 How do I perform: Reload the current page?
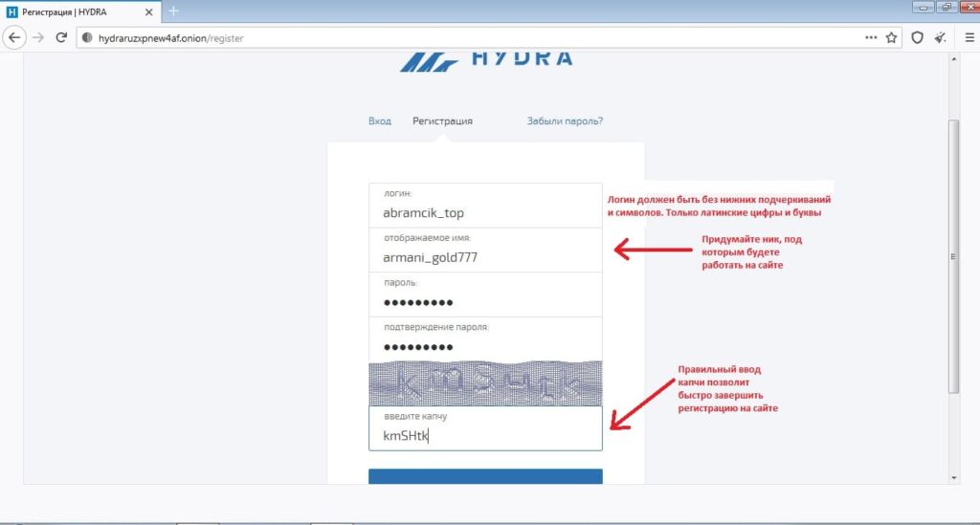tap(61, 37)
